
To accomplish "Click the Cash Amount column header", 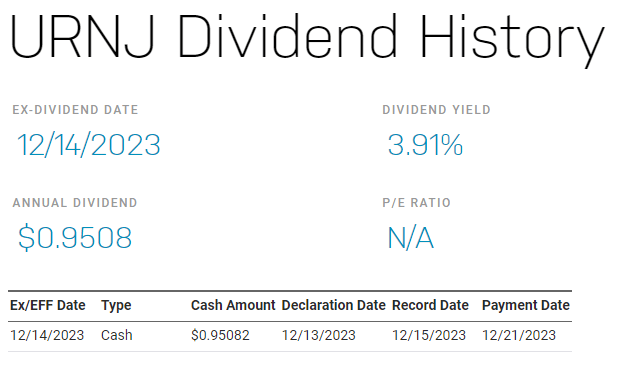I will pos(233,305).
